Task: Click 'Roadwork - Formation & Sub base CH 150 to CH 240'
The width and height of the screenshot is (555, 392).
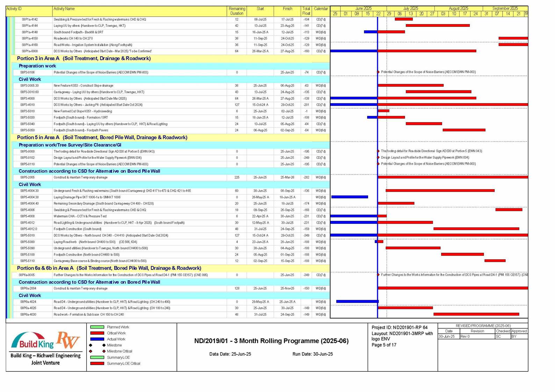Action: (89, 315)
